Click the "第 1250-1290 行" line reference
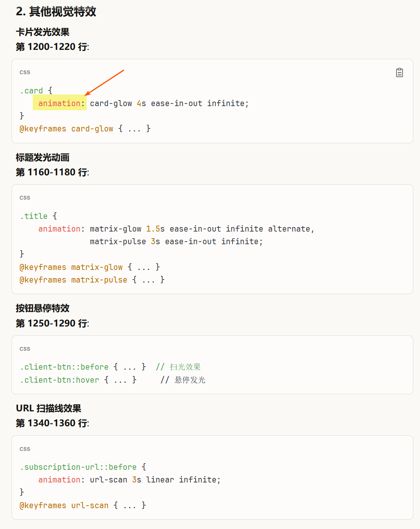Image resolution: width=420 pixels, height=529 pixels. [52, 324]
